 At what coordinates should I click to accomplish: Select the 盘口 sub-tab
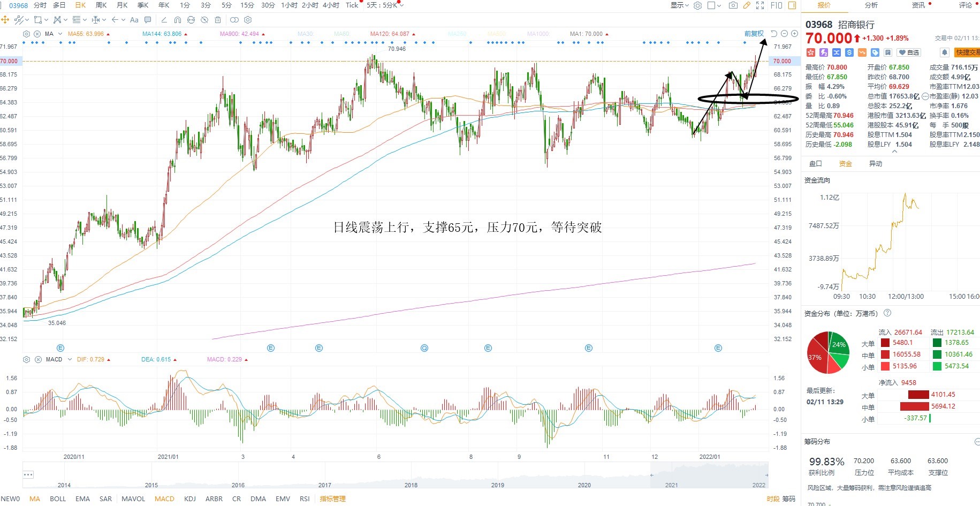coord(815,164)
